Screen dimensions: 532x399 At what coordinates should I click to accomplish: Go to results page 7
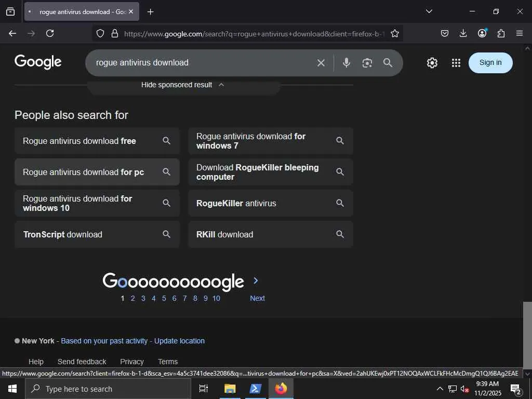click(x=184, y=298)
